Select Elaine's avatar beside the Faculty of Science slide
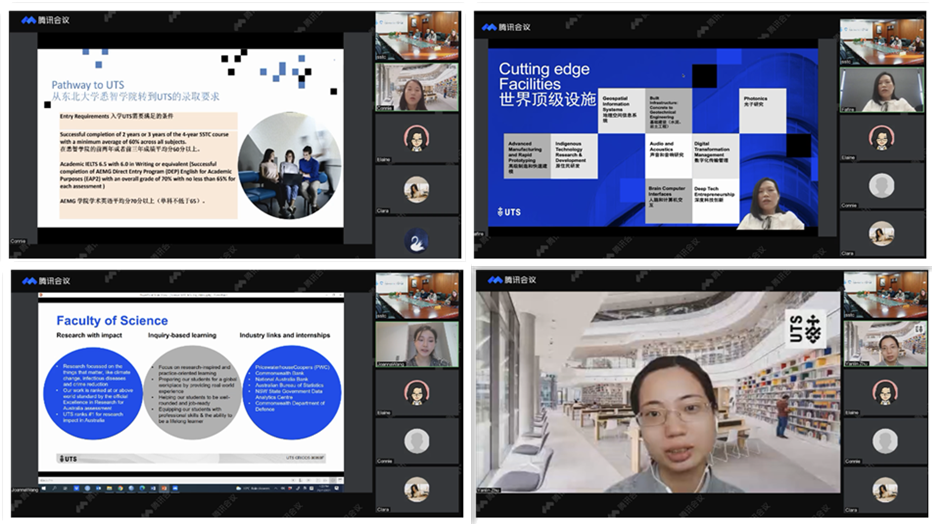932x524 pixels. click(x=416, y=392)
